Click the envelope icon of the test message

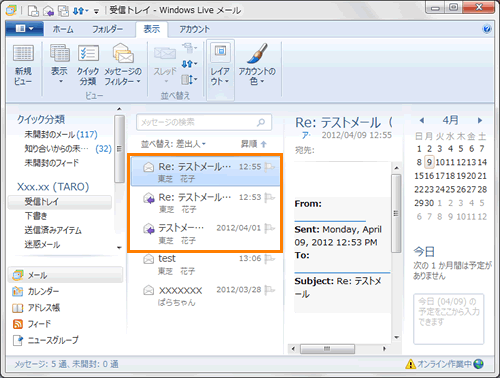(x=148, y=259)
